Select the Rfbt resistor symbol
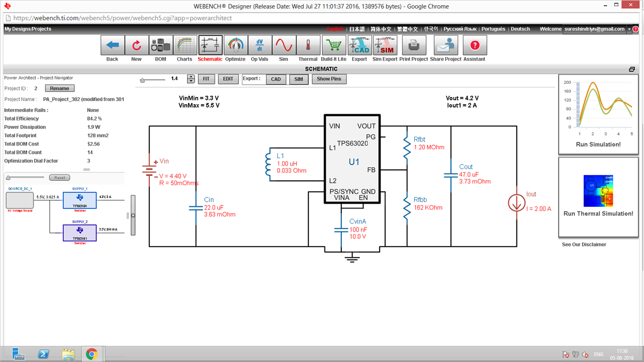Screen dimensions: 644x362 point(407,148)
